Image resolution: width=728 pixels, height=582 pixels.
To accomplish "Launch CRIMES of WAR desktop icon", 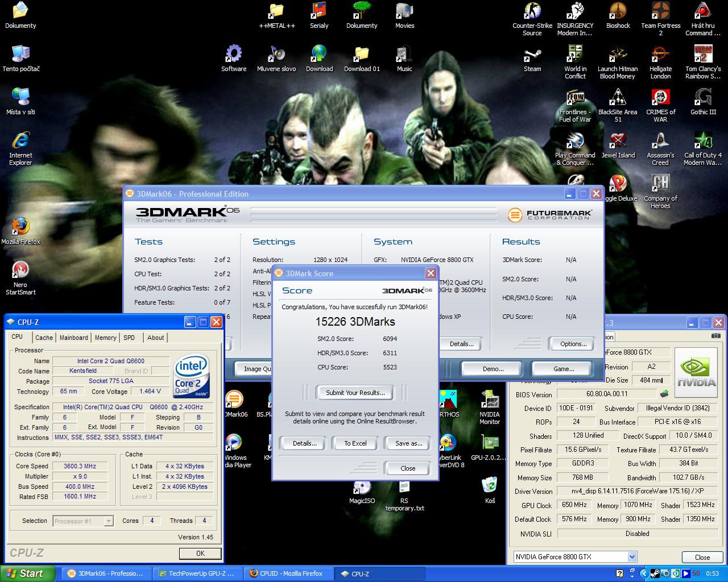I will [x=660, y=105].
